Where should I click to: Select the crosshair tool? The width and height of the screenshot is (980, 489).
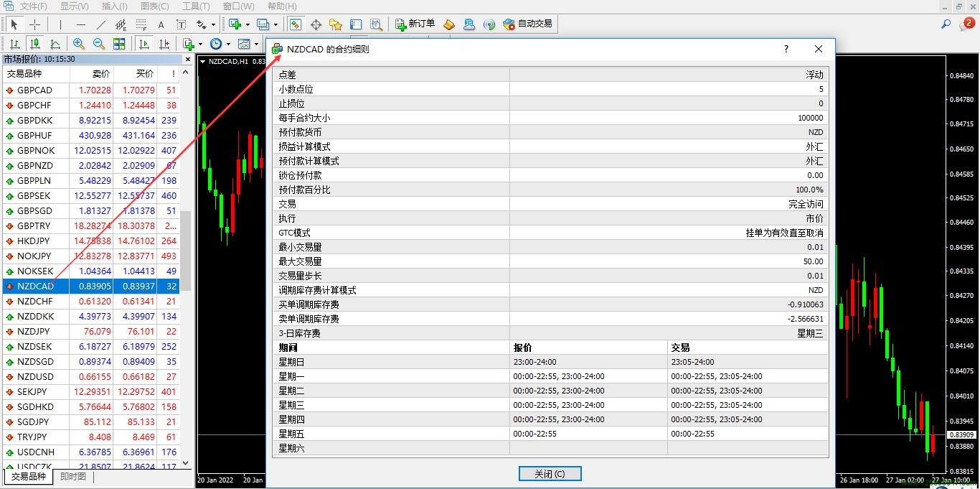[x=34, y=24]
